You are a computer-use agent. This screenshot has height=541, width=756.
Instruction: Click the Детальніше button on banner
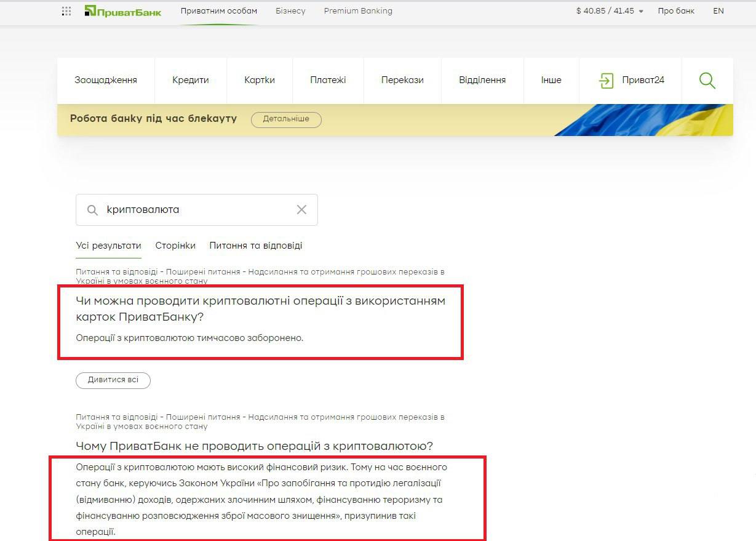click(x=286, y=119)
